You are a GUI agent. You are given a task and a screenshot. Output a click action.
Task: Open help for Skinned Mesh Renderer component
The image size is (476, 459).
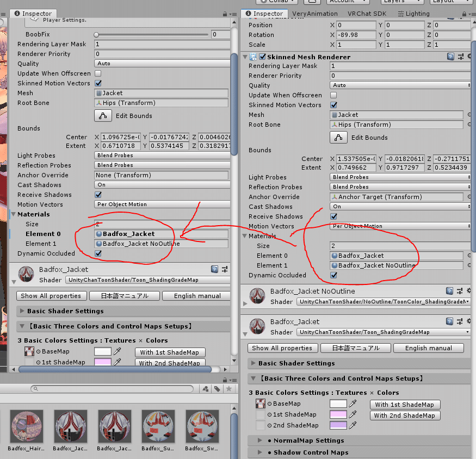450,57
